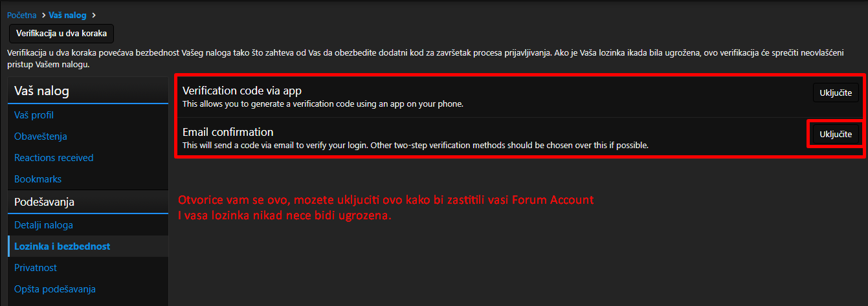Screen dimensions: 868x306
Task: Click the Verifikacija u dva koraka button
Action: pos(61,34)
